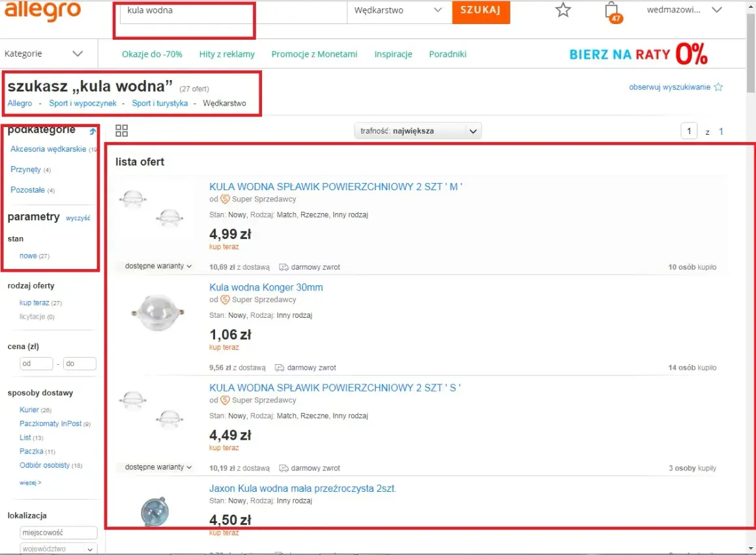756x555 pixels.
Task: Open favorites star icon in header
Action: pos(562,10)
